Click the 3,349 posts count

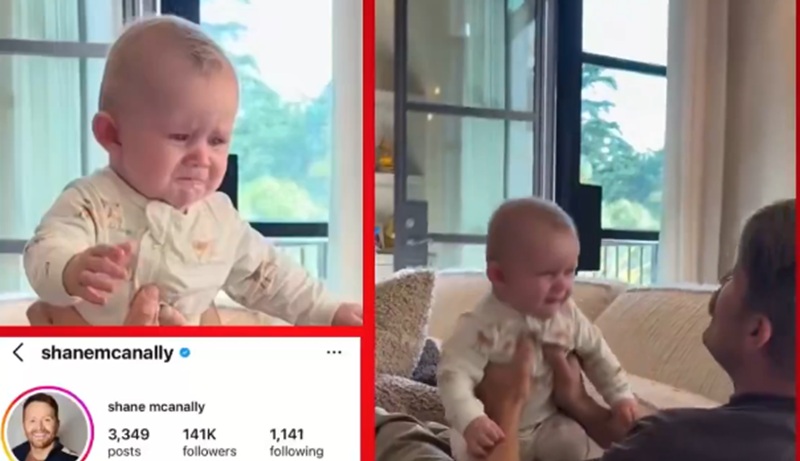129,434
